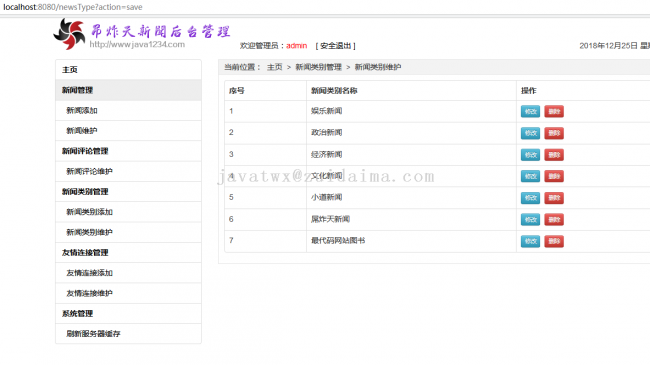Click the browser address bar URL
The image size is (650, 365).
point(73,7)
